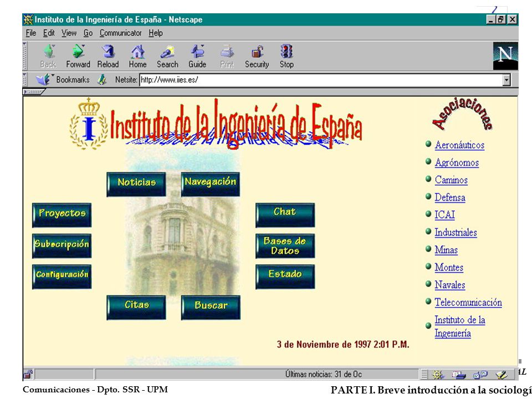Image resolution: width=532 pixels, height=399 pixels.
Task: Click the Configuración button
Action: 62,277
